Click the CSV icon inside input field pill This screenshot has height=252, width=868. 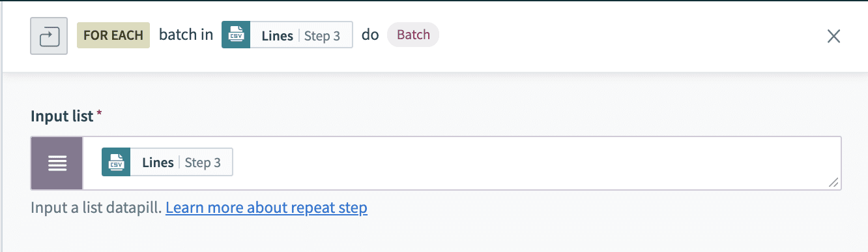point(116,163)
